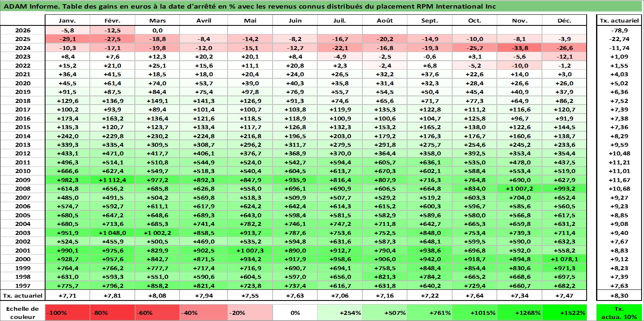This screenshot has width=644, height=321.
Task: Click the +1 007,2 cell for Nov. 2008
Action: point(519,189)
